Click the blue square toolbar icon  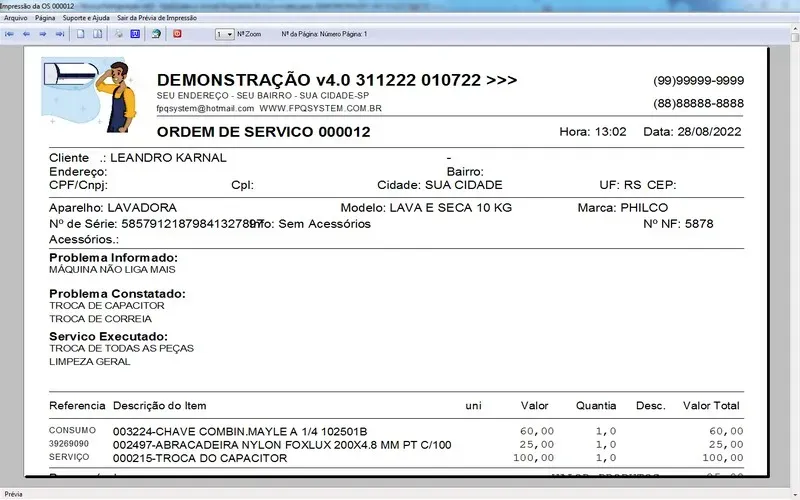coord(135,34)
